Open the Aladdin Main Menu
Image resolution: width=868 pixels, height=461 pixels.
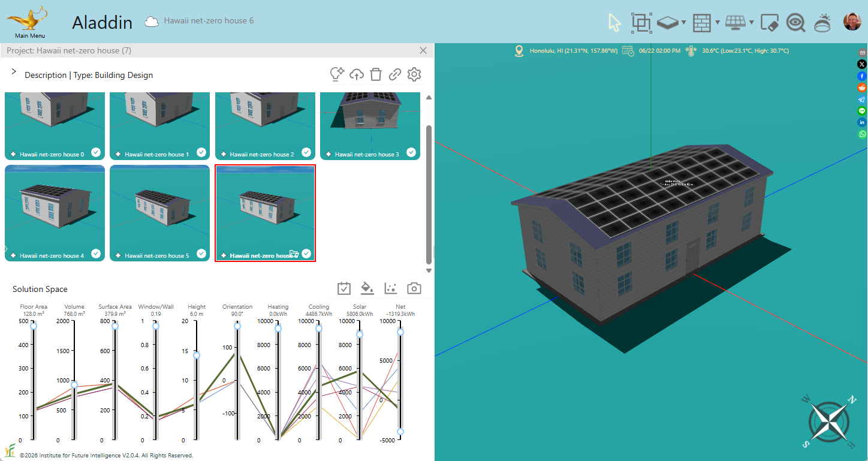(x=29, y=23)
